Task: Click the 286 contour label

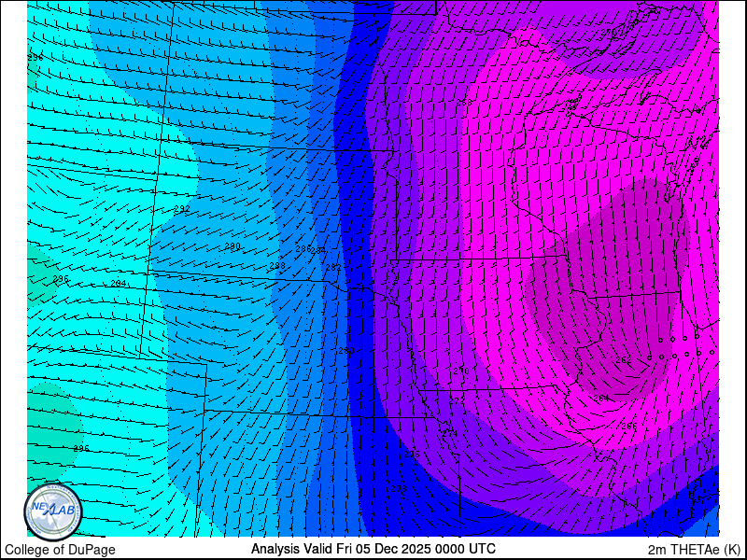Action: (x=303, y=248)
